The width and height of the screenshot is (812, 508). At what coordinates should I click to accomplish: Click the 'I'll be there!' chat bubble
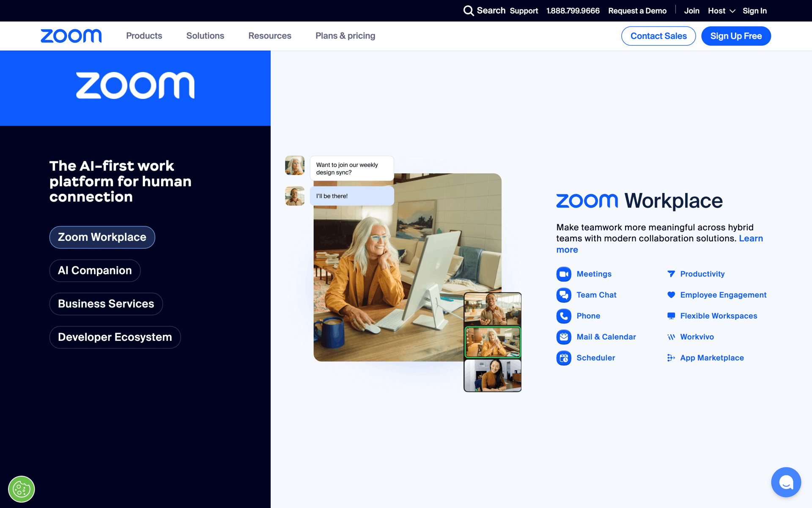[352, 196]
